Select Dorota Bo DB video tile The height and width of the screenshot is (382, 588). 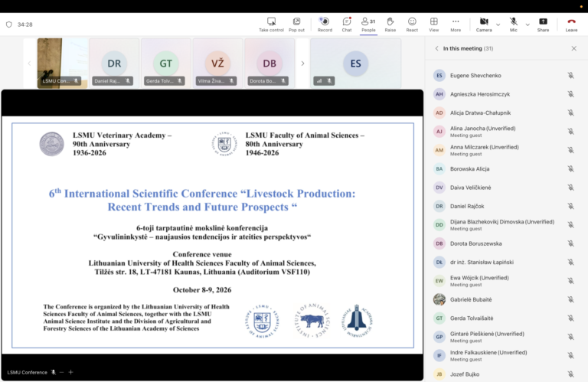coord(269,64)
